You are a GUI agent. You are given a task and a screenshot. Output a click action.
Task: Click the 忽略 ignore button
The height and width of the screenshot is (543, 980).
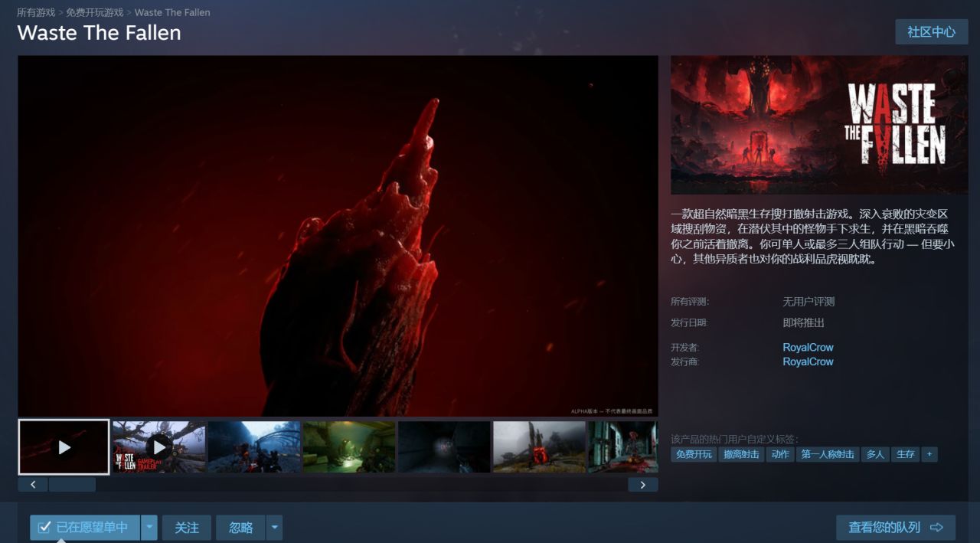[240, 528]
